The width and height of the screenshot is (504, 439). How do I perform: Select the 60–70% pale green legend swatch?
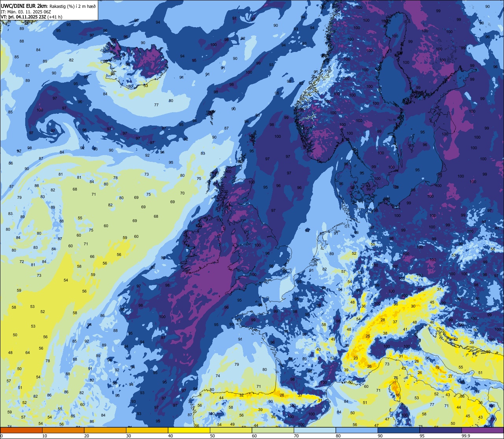273,430
